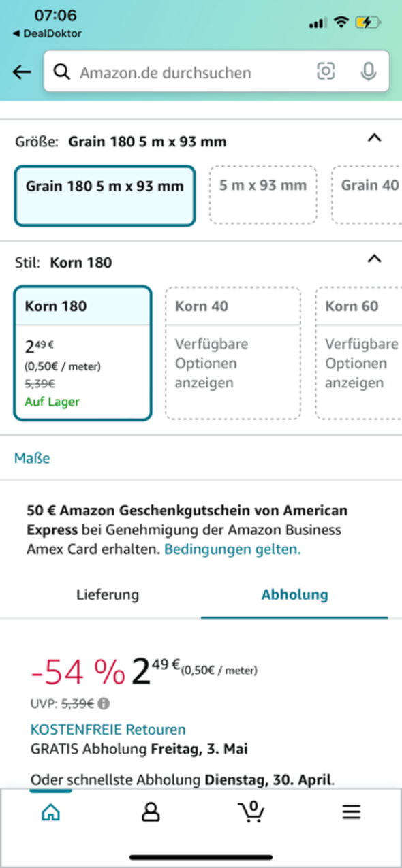The image size is (402, 868).
Task: Collapse the 'Stil' section chevron
Action: pyautogui.click(x=373, y=259)
